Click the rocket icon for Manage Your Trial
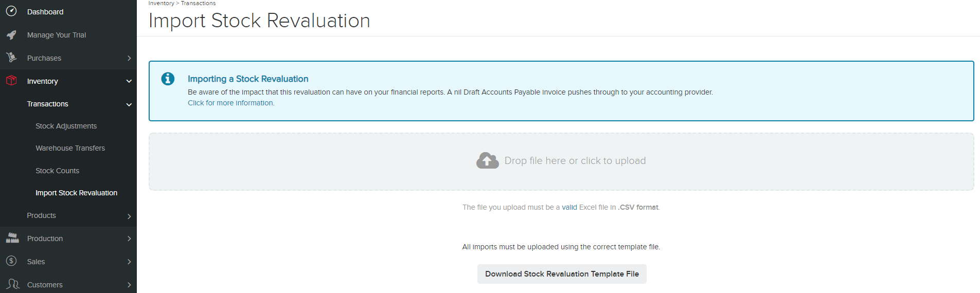The height and width of the screenshot is (293, 980). pyautogui.click(x=11, y=35)
